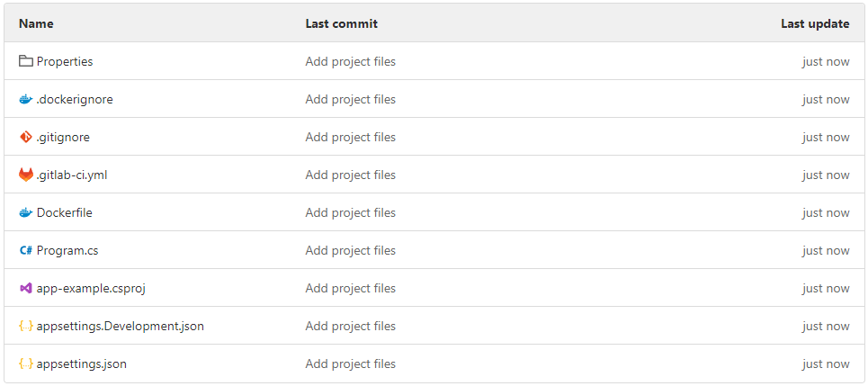Open the Dockerfile
The height and width of the screenshot is (386, 868).
[65, 212]
